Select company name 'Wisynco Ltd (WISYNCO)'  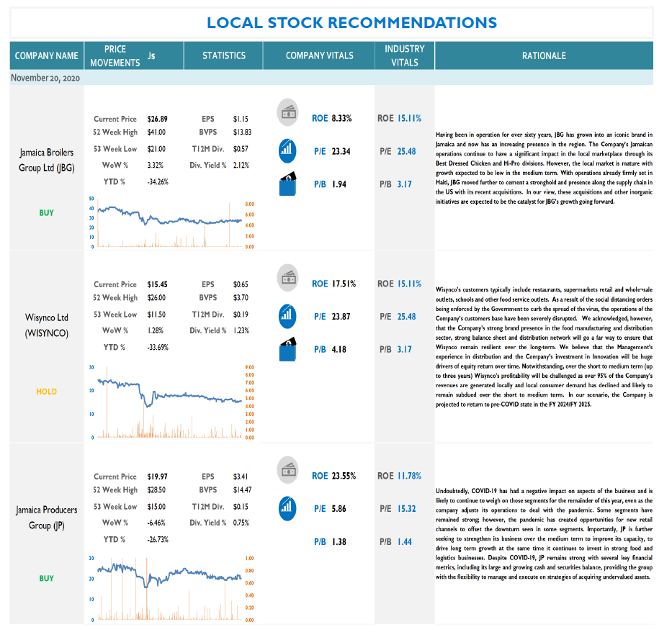[x=47, y=325]
